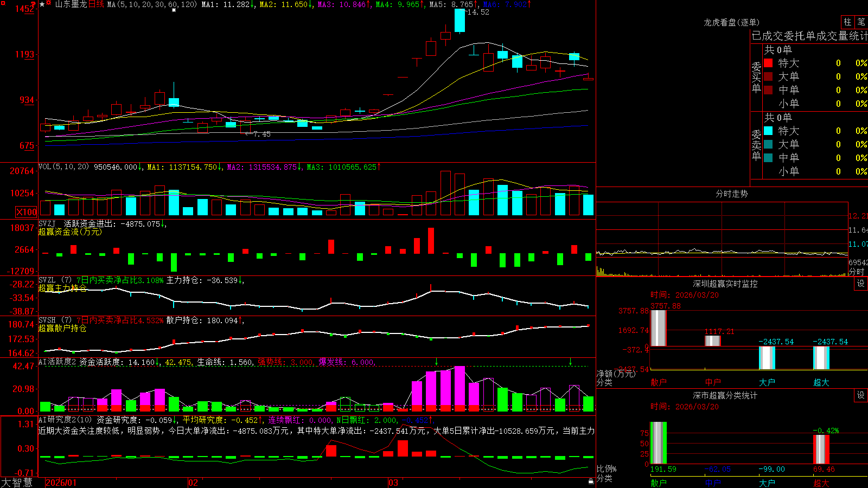The width and height of the screenshot is (868, 488).
Task: Click the -0.42% label above 超大 bar
Action: [826, 431]
